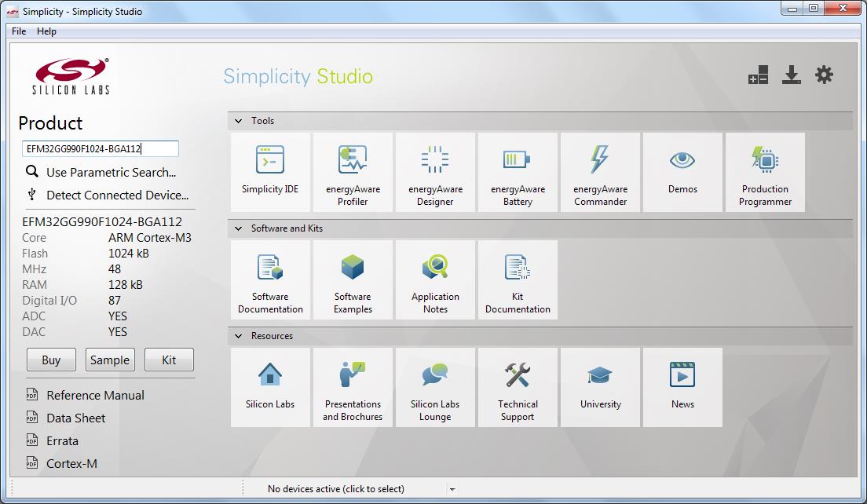Click the Buy button
Image resolution: width=867 pixels, height=504 pixels.
[51, 360]
